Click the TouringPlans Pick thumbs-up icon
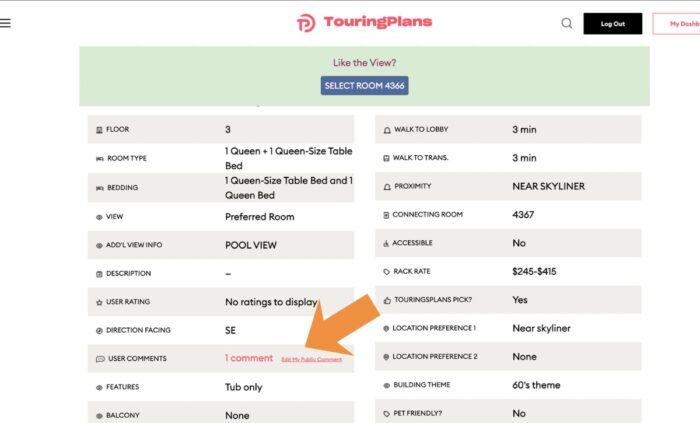This screenshot has width=700, height=423. (386, 300)
